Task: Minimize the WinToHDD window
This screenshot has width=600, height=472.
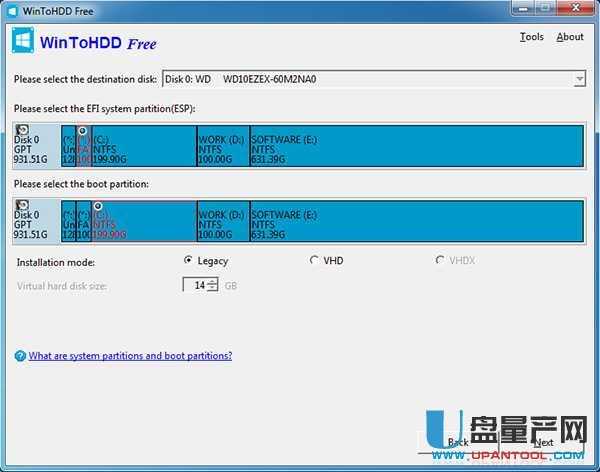Action: pyautogui.click(x=523, y=8)
